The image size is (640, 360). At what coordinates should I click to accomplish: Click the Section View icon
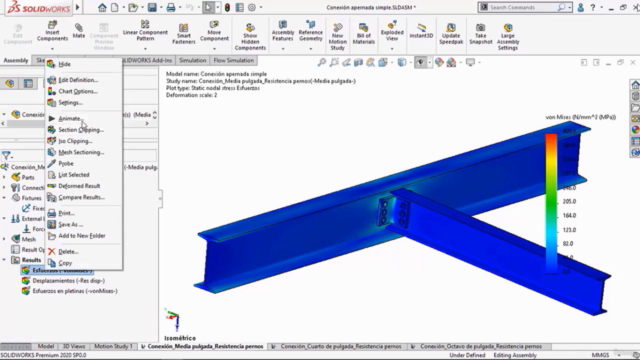pyautogui.click(x=359, y=62)
